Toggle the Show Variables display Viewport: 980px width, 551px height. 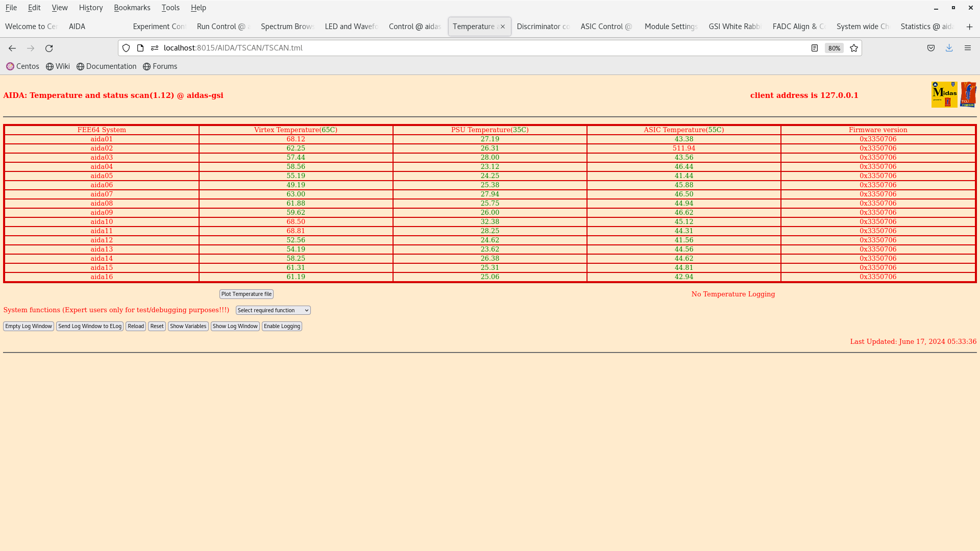pos(188,325)
